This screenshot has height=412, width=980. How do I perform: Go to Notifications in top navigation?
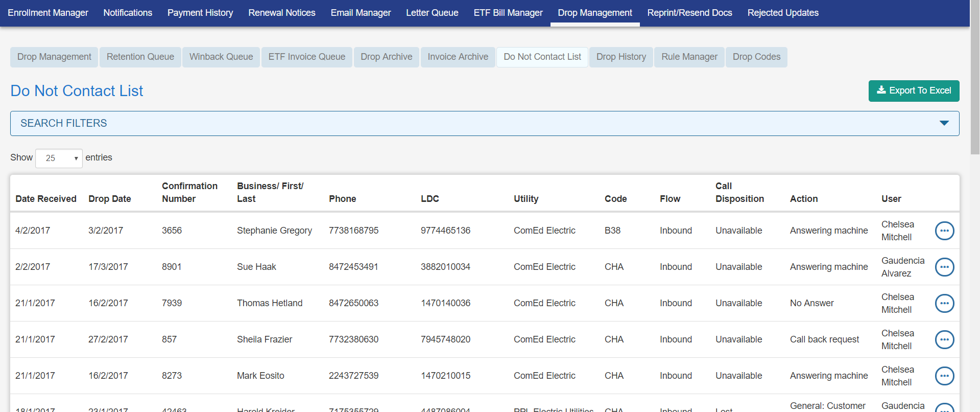coord(128,13)
